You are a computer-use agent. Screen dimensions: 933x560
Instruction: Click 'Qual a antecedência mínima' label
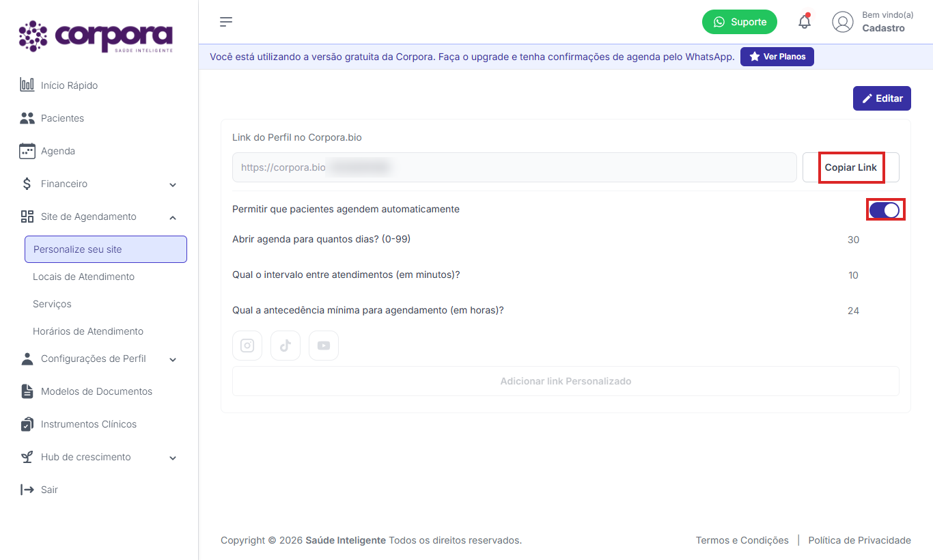[x=368, y=310]
